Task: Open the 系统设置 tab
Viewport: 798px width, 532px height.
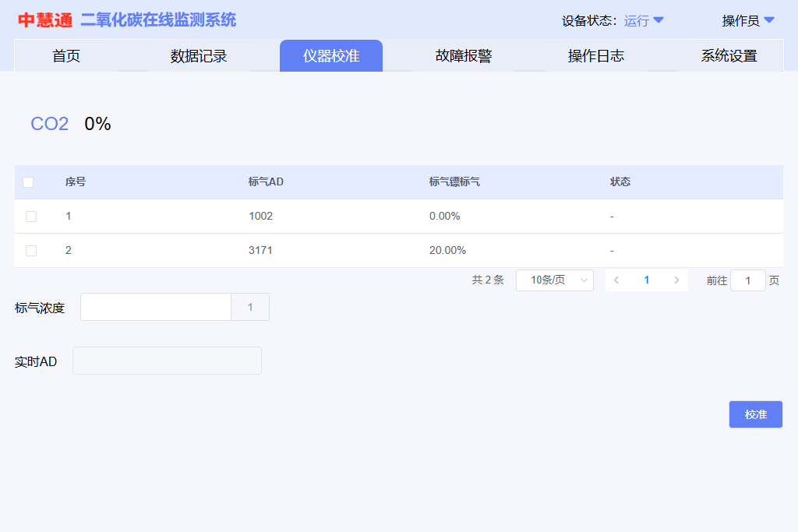Action: 729,55
